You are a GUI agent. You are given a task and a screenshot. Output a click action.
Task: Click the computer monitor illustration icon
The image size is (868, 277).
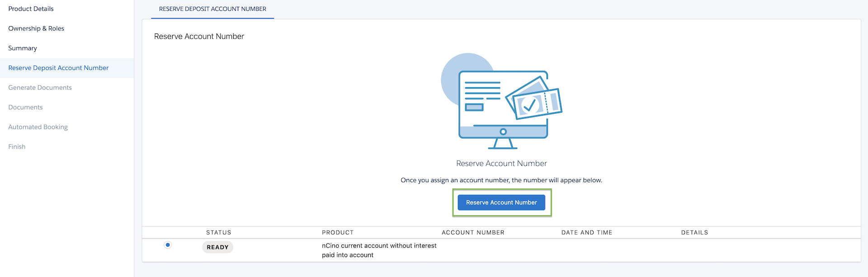(x=502, y=104)
